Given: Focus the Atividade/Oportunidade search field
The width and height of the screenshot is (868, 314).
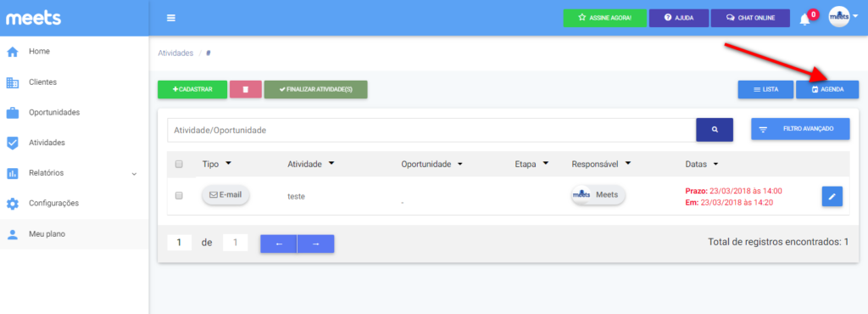Looking at the screenshot, I should tap(431, 130).
